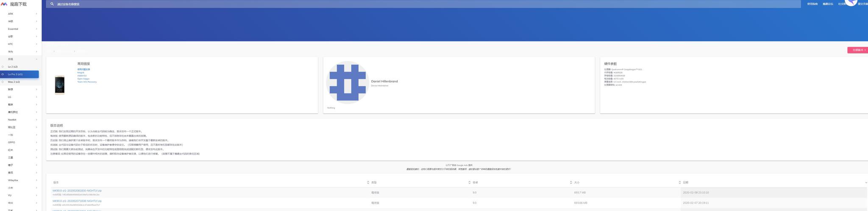Open the 使用问题反馈 link
Viewport: 868px width, 211px height.
click(83, 69)
